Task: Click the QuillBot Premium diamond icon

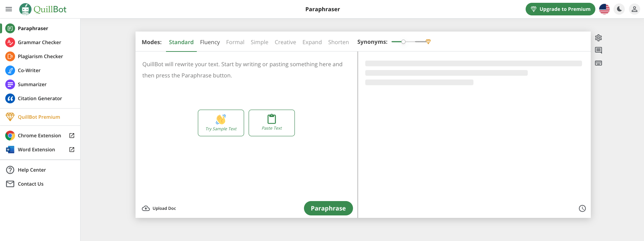Action: [10, 117]
